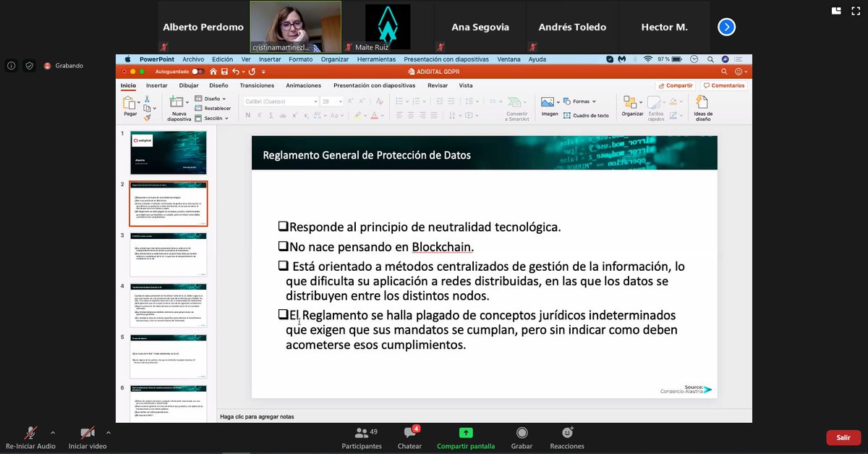Open the Comentarios pane

(723, 85)
